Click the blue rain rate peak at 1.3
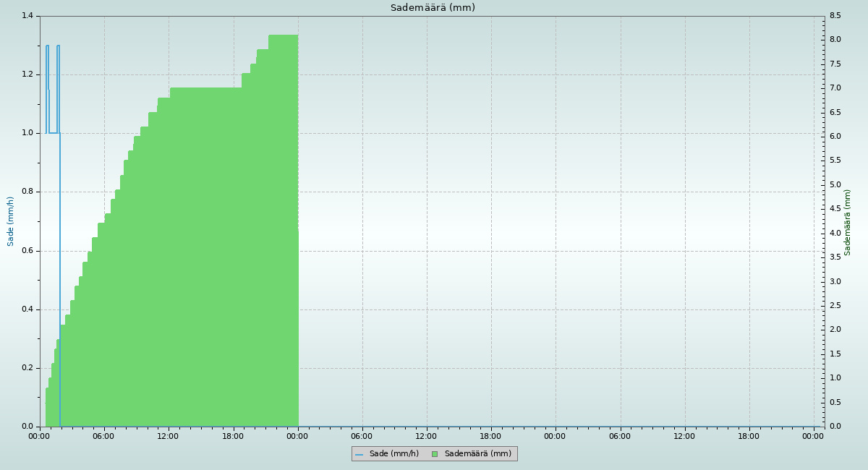 [x=48, y=46]
